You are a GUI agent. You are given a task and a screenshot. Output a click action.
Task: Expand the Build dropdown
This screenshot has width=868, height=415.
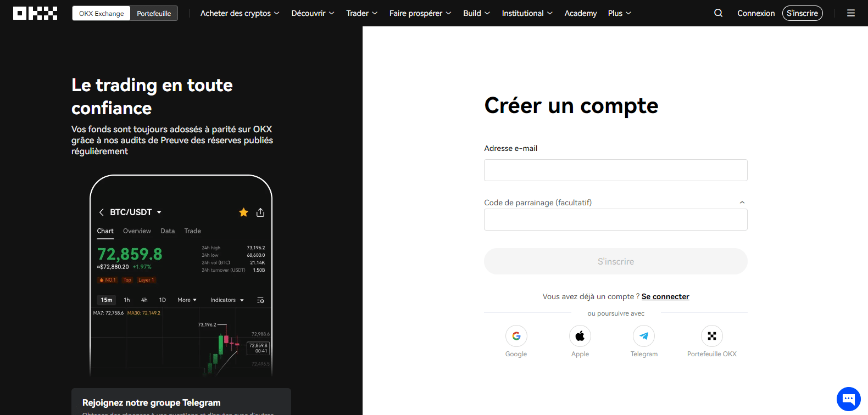(x=477, y=13)
